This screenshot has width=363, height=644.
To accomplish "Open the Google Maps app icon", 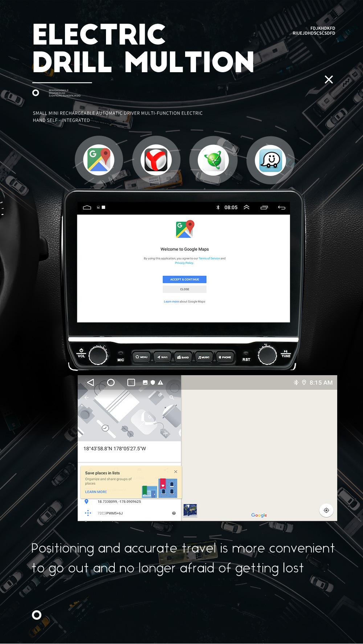I will tap(99, 160).
